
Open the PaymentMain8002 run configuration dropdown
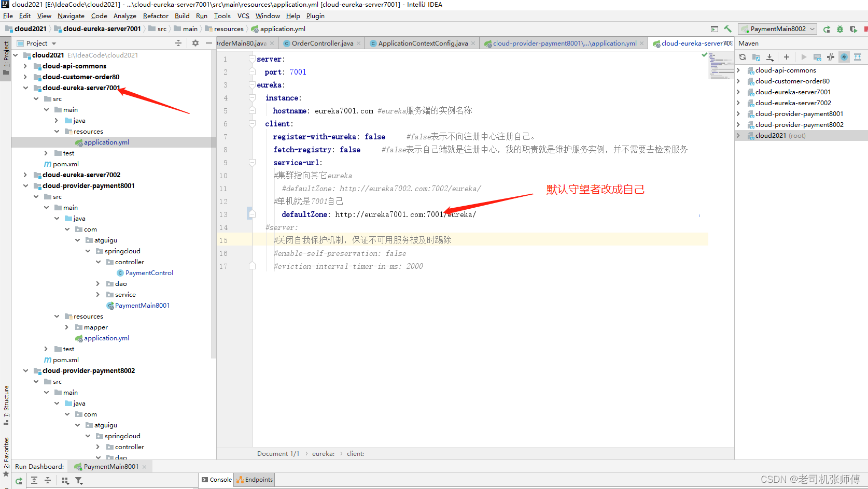point(778,29)
